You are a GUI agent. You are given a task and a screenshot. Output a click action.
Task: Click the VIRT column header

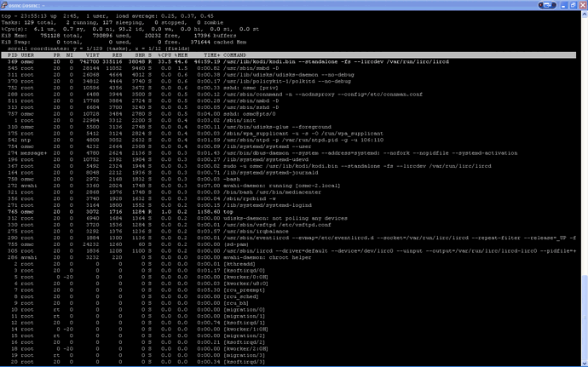click(92, 55)
